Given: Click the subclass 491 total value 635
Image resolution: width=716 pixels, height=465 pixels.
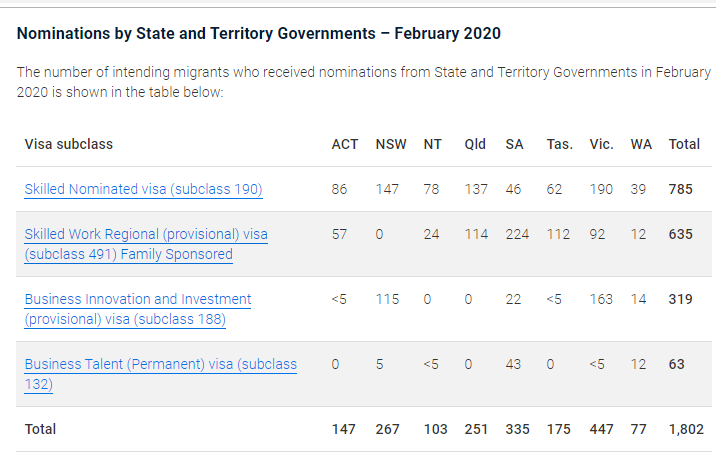Looking at the screenshot, I should pos(680,234).
